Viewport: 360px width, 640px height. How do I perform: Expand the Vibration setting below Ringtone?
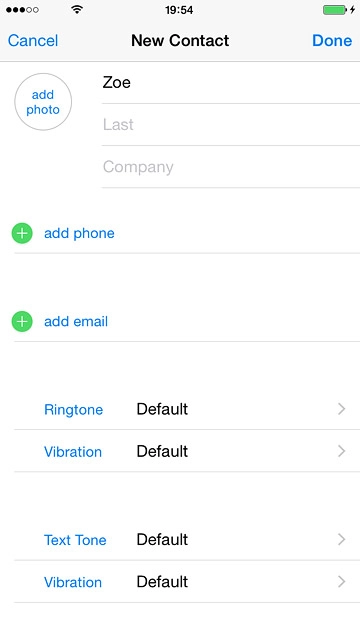tap(187, 451)
